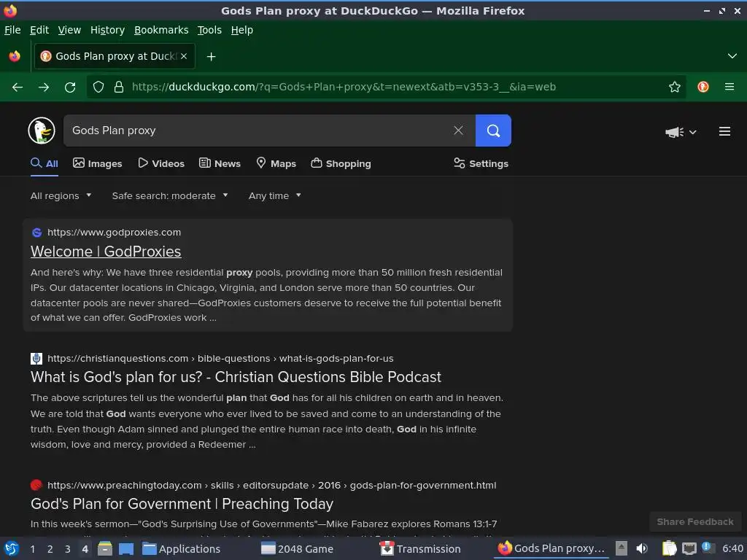Open the Edit menu
The width and height of the screenshot is (747, 560).
pyautogui.click(x=39, y=30)
